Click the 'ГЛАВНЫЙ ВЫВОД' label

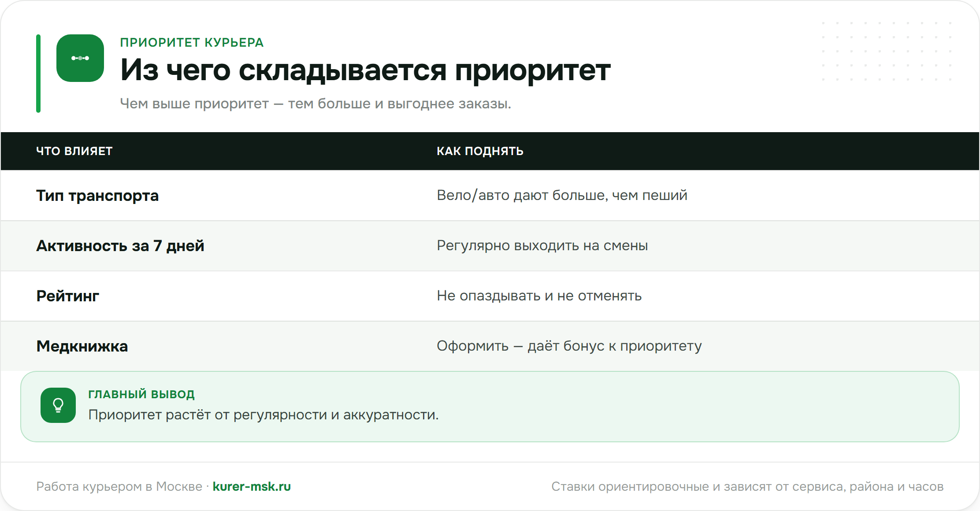(141, 394)
